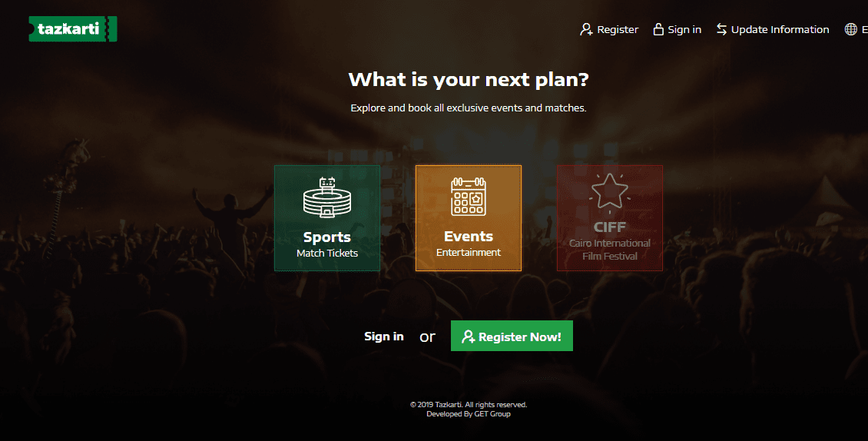The image size is (868, 441).
Task: Click the Events title text
Action: pyautogui.click(x=469, y=236)
